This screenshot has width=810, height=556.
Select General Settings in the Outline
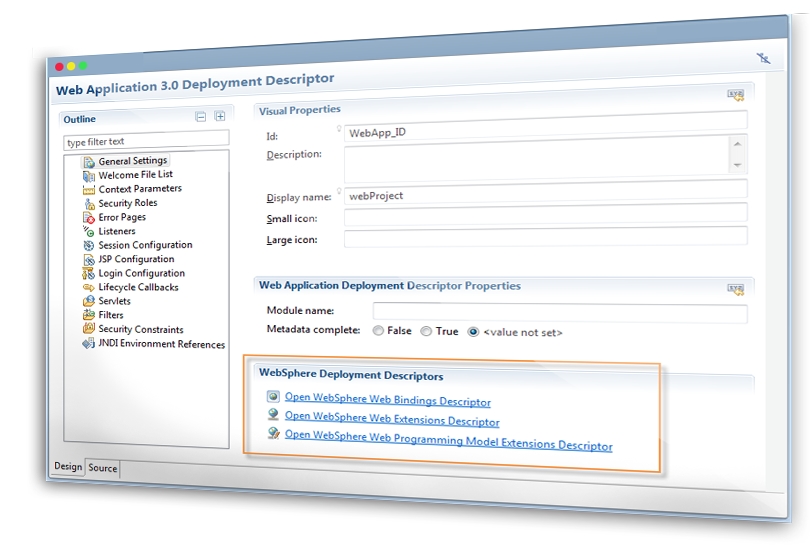[x=133, y=161]
